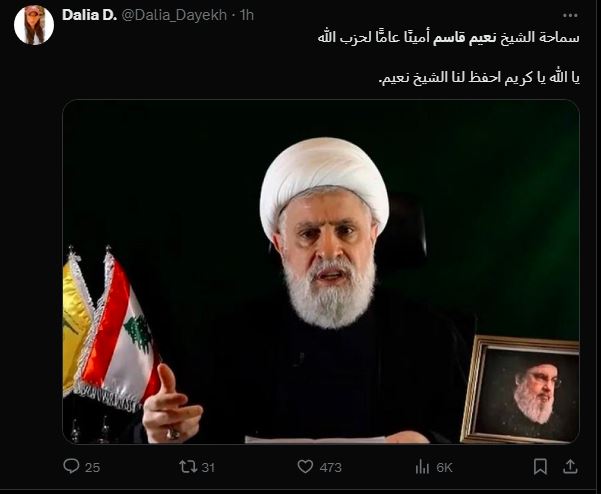Click the like count 473
Screen dimensions: 601x494
(330, 468)
